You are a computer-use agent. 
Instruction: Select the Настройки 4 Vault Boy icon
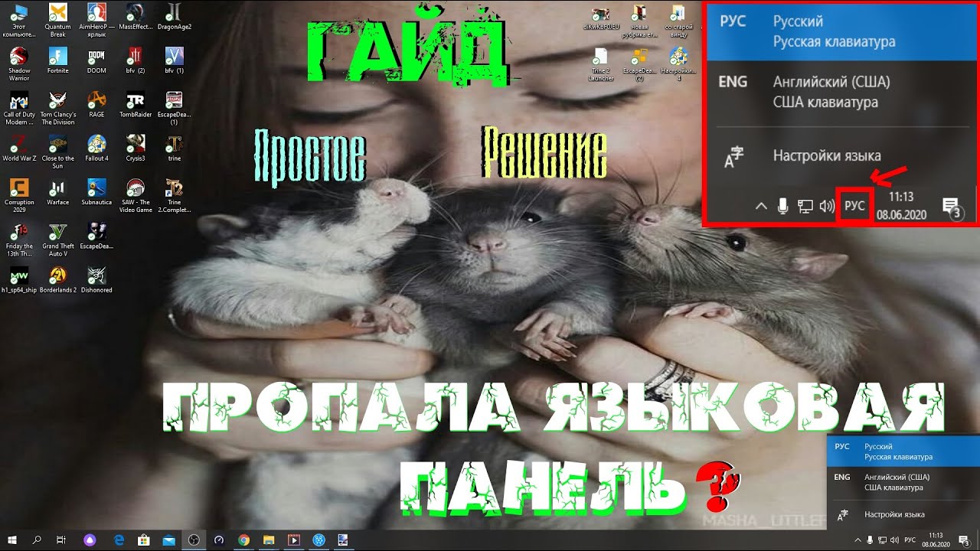(x=678, y=64)
